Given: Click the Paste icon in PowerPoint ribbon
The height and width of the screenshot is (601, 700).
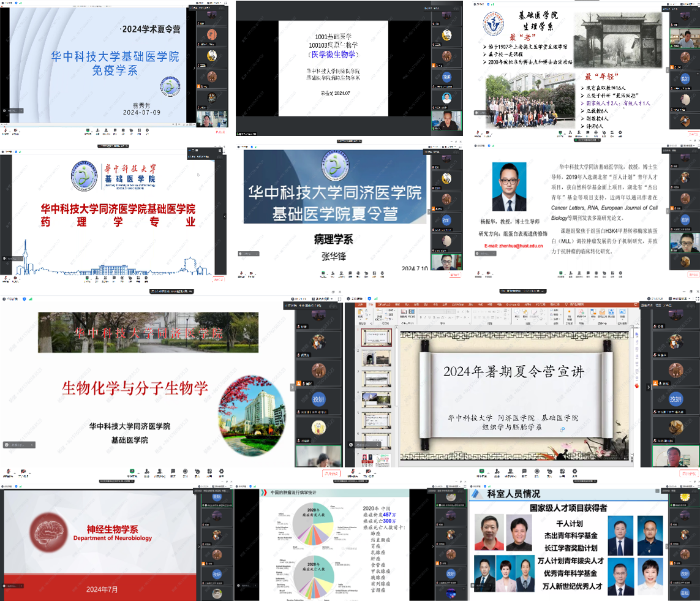Looking at the screenshot, I should point(360,312).
